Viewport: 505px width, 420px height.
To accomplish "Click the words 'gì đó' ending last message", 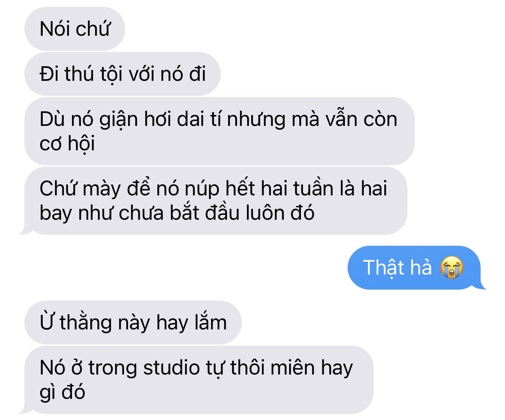I will pyautogui.click(x=62, y=393).
